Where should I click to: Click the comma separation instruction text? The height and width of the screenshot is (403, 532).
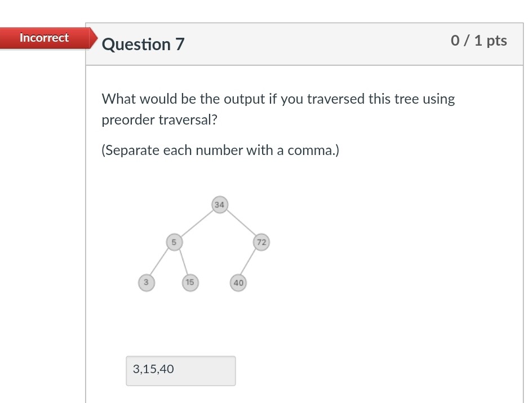click(220, 150)
